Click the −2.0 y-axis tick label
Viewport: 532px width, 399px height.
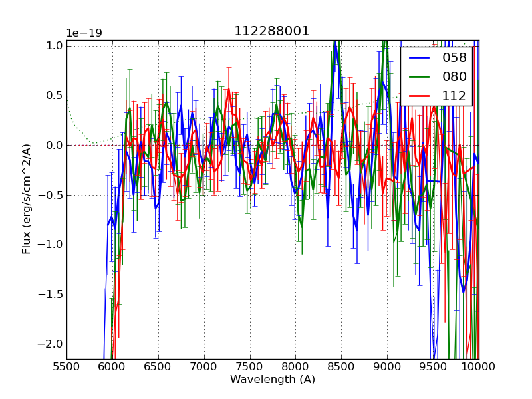52,344
